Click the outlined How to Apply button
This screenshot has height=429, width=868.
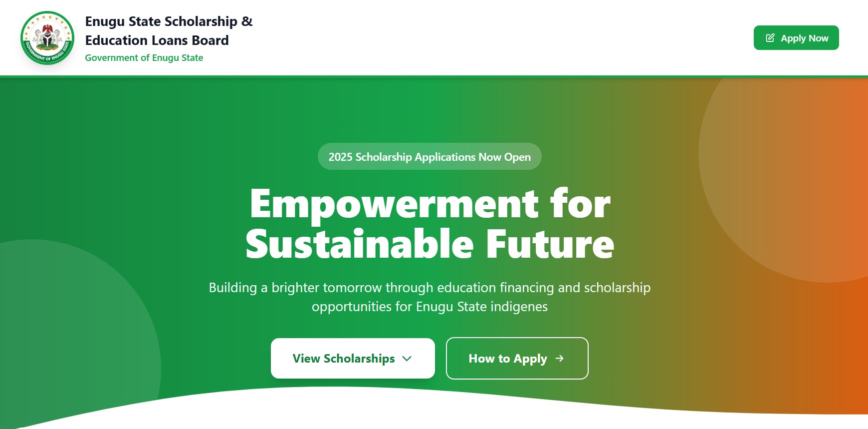tap(517, 358)
